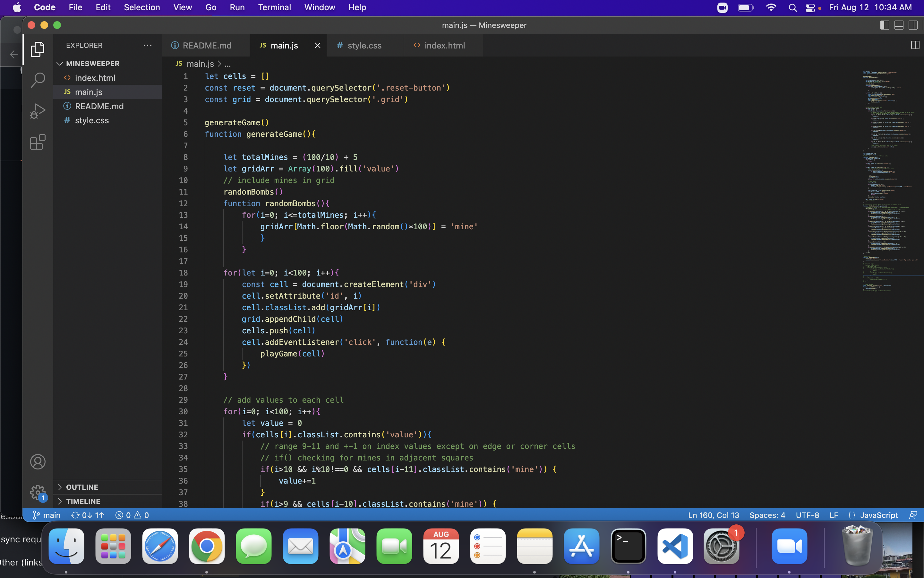The width and height of the screenshot is (924, 578).
Task: Switch to the style.css tab
Action: [365, 45]
